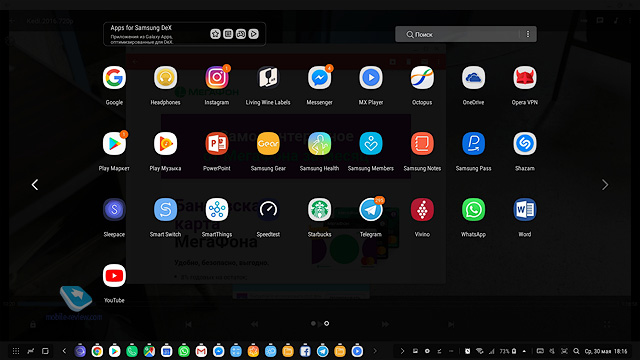Launch Messenger from the app grid
Screen dimensions: 640x360
pos(320,78)
